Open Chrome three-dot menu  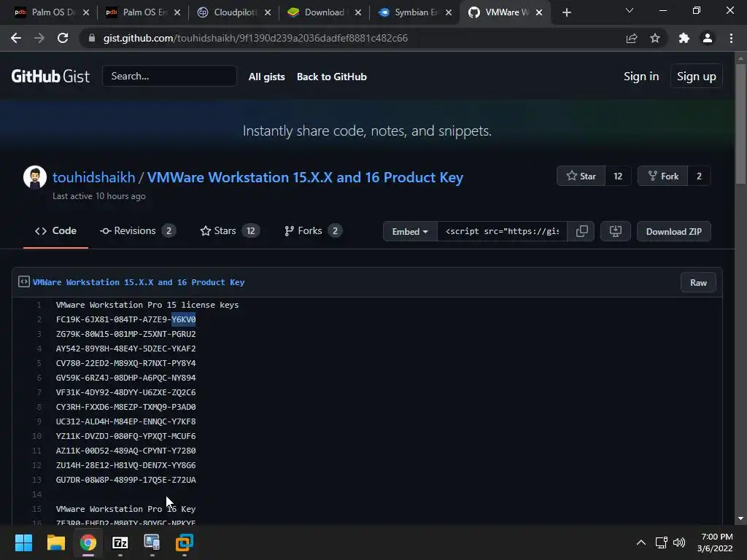[731, 38]
